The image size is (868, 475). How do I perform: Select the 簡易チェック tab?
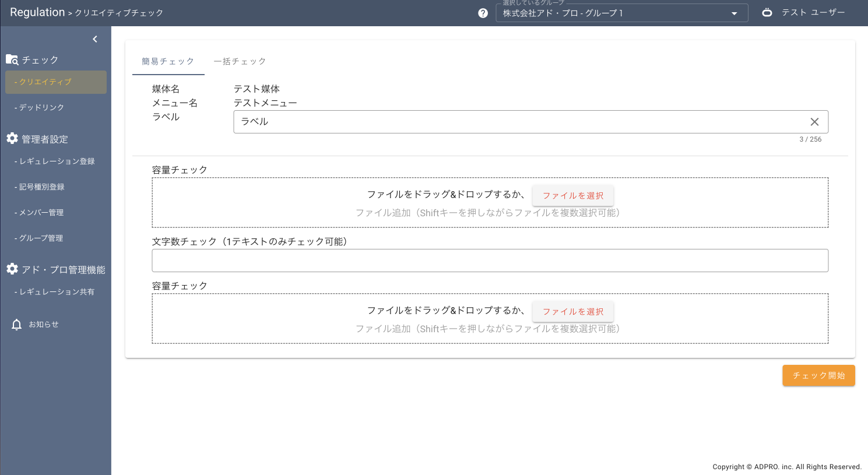pos(168,61)
